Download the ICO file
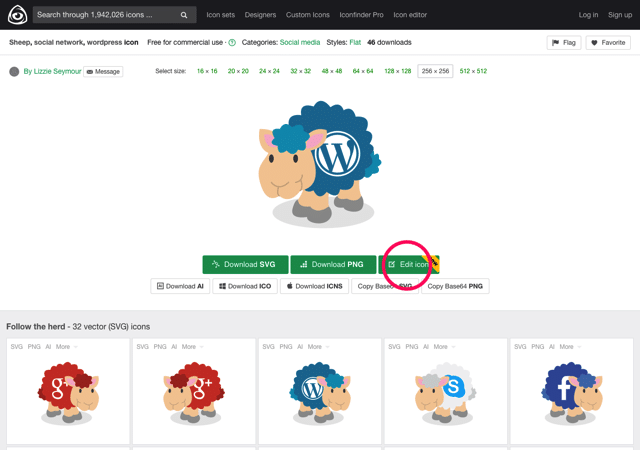The image size is (640, 450). [245, 286]
